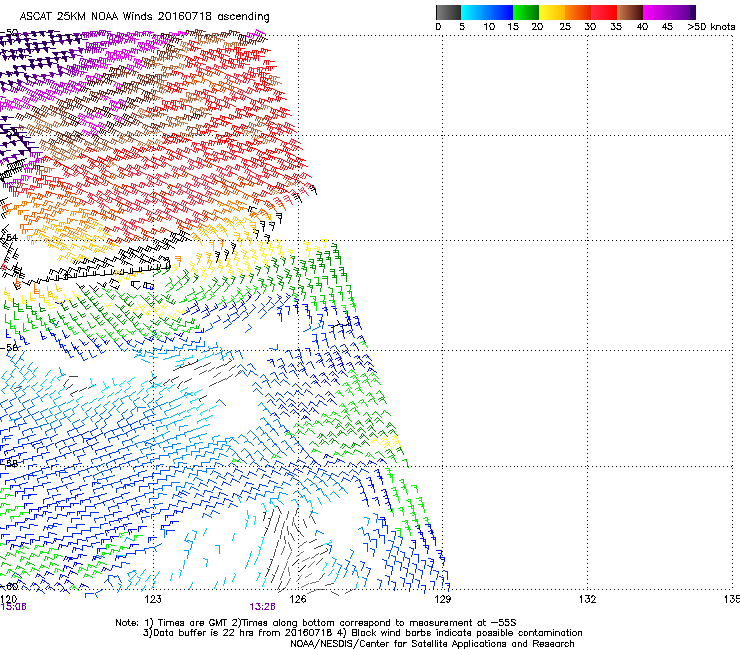Click the red 30-35 knots color segment

[x=604, y=12]
